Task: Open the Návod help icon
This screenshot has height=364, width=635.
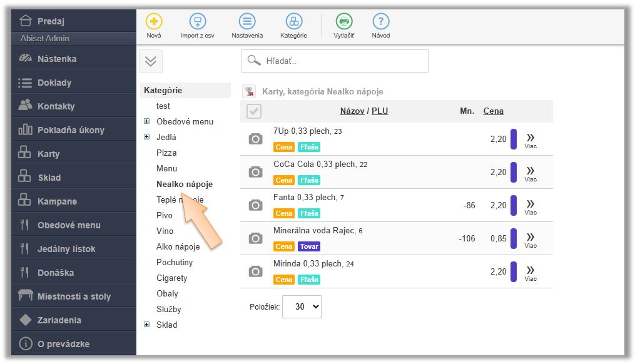Action: [x=380, y=22]
